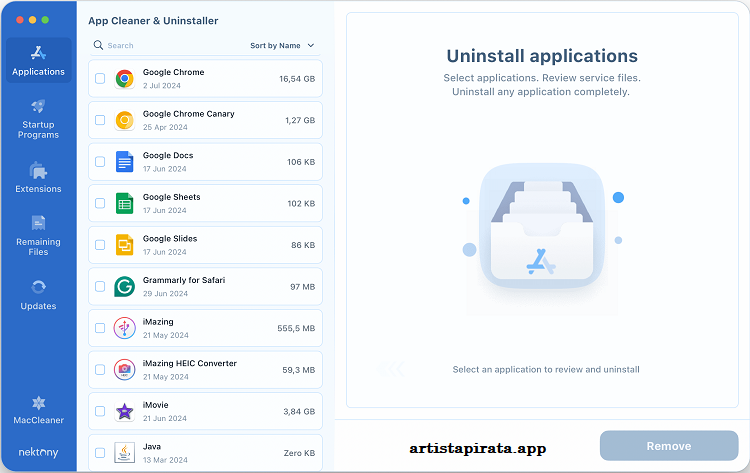
Task: Click the 59,3 MB size value
Action: tap(298, 370)
